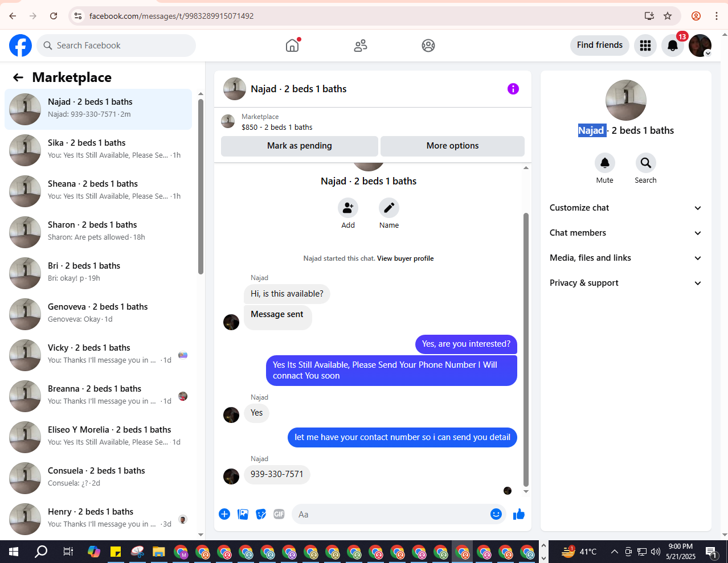Click the taskbar volume speaker icon

[656, 552]
